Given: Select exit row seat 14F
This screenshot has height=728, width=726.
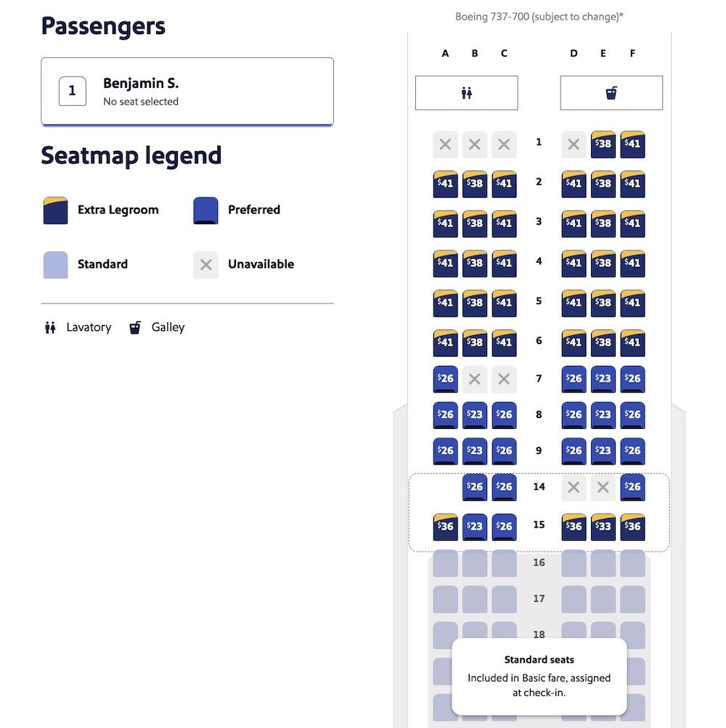Looking at the screenshot, I should tap(632, 487).
